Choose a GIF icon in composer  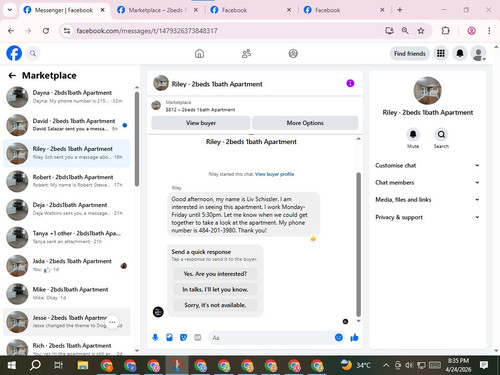pos(198,338)
